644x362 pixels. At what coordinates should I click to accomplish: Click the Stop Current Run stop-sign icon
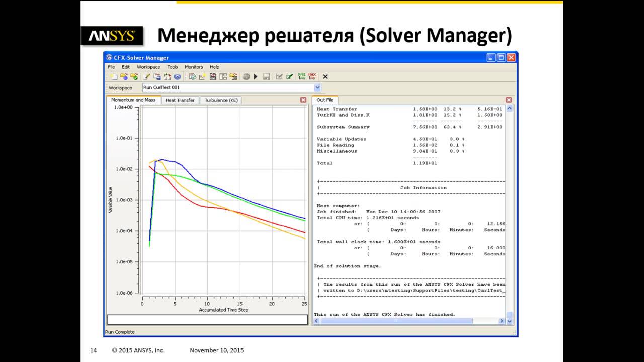pyautogui.click(x=246, y=77)
